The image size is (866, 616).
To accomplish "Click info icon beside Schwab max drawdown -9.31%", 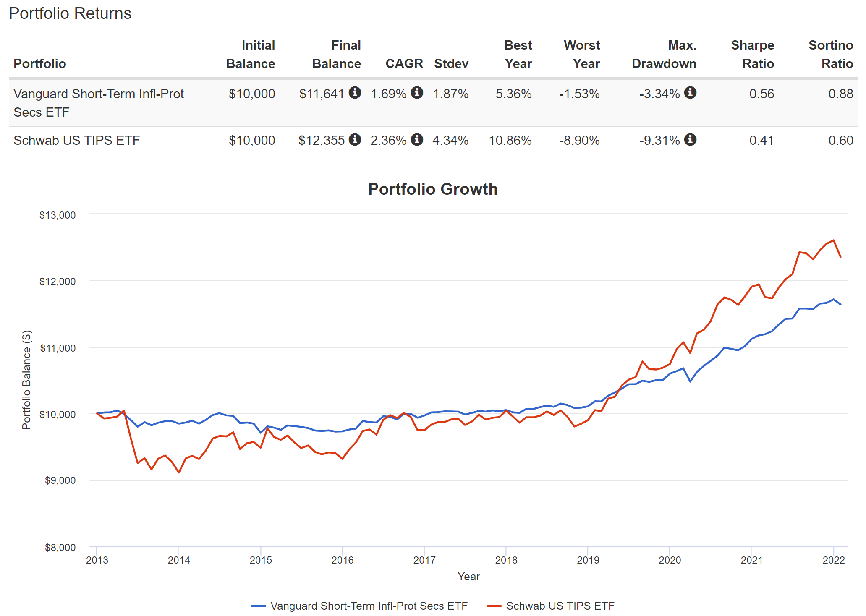I will pos(690,139).
